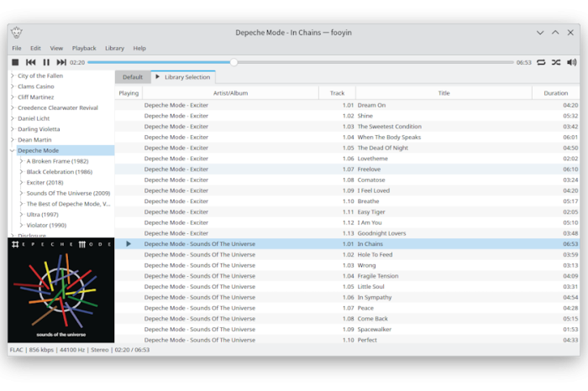This screenshot has height=391, width=588.
Task: Stop playback with the stop button
Action: [15, 62]
